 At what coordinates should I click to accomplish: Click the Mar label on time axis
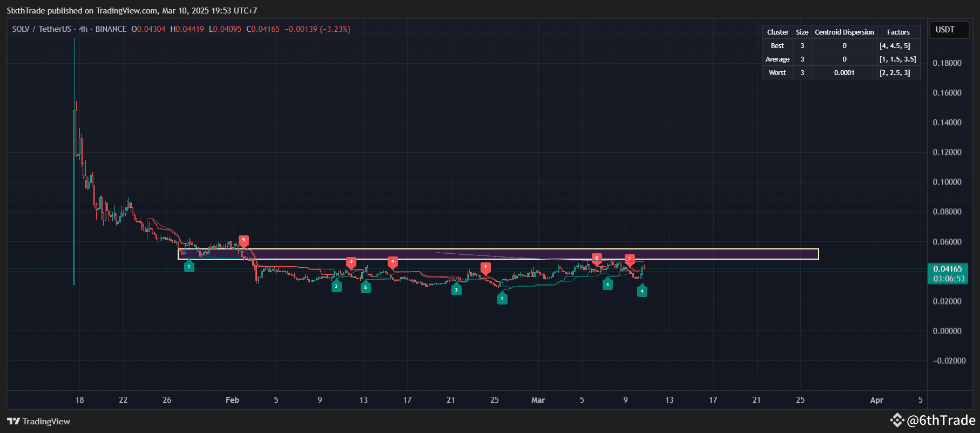[x=538, y=400]
